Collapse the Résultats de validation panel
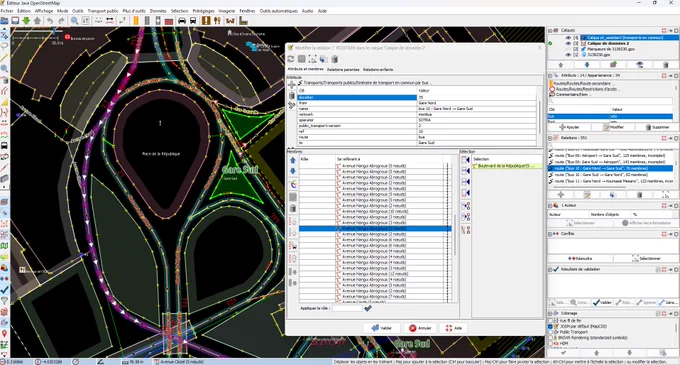Image resolution: width=680 pixels, height=365 pixels. 550,269
